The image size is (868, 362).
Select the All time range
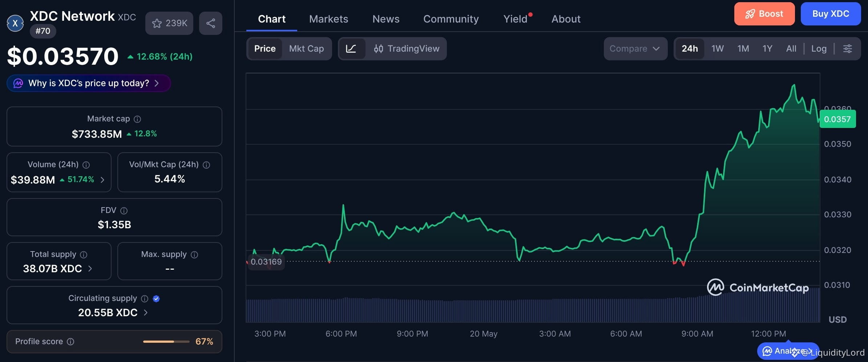[791, 49]
